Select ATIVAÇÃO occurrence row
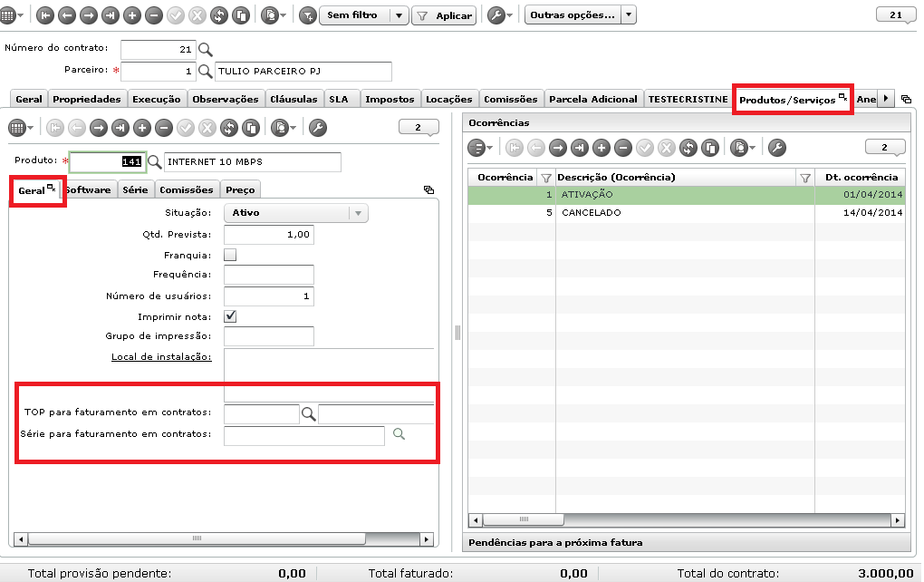Viewport: 924px width, 582px height. pos(687,195)
